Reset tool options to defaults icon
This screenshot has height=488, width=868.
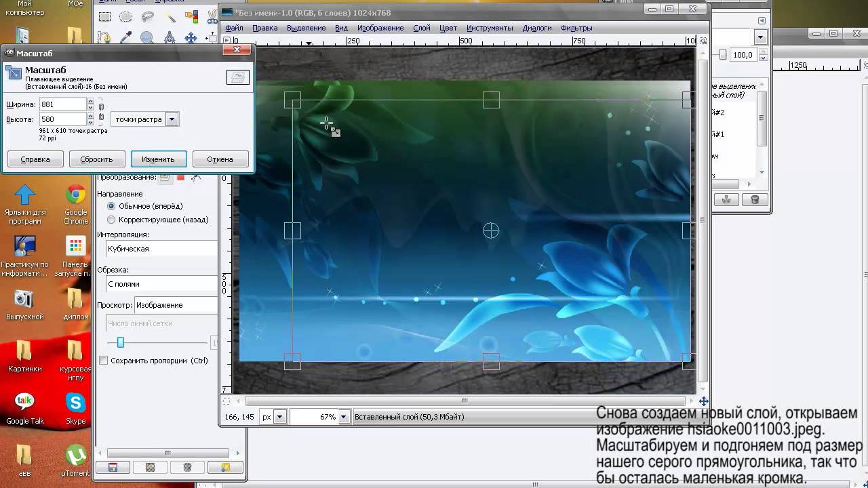[x=224, y=467]
